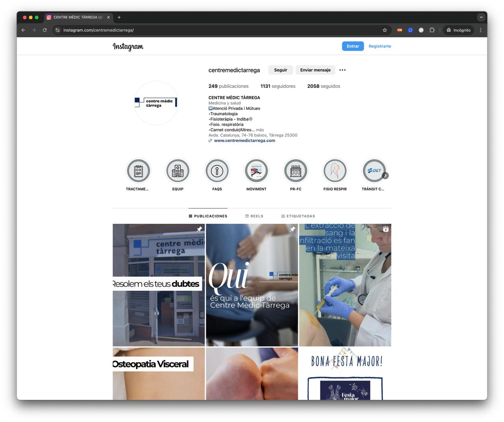Click the Instagram logo
The image size is (504, 422).
coord(128,46)
